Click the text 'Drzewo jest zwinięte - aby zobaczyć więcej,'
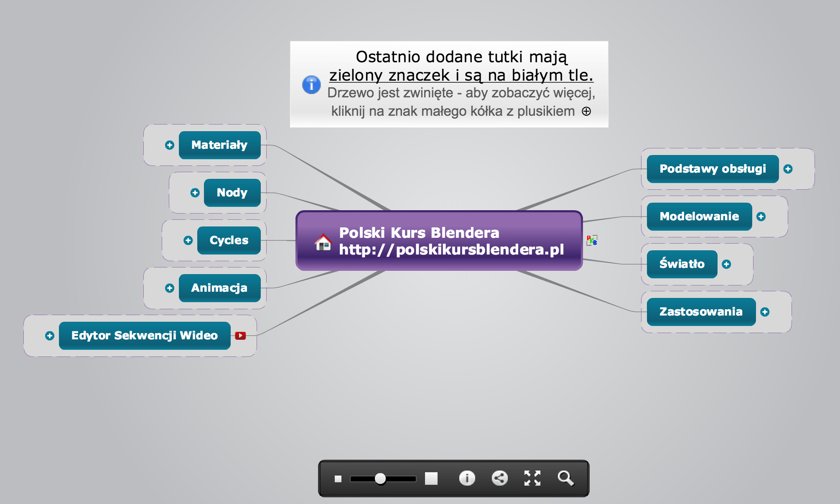 461,93
